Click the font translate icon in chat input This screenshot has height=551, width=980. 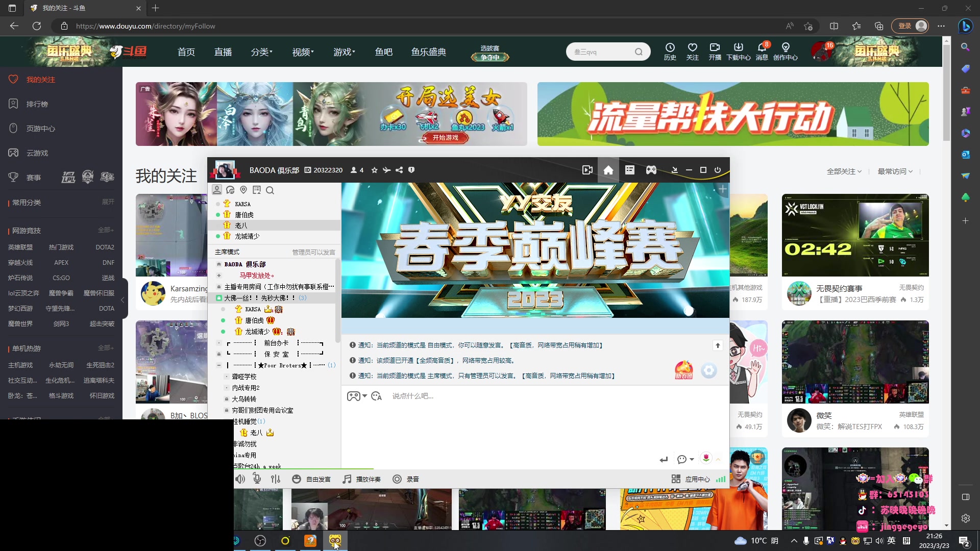coord(377,396)
